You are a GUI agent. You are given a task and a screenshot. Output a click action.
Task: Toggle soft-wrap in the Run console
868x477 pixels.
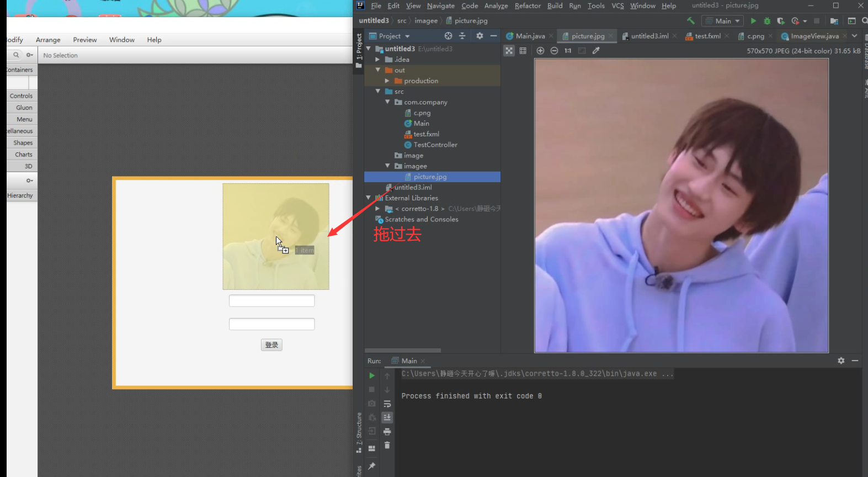387,404
